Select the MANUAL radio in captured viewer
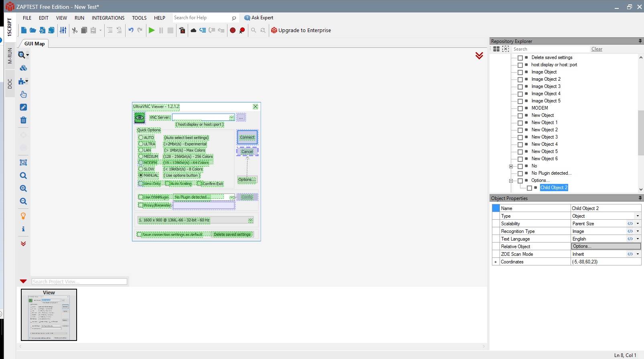Image resolution: width=644 pixels, height=359 pixels. tap(141, 175)
